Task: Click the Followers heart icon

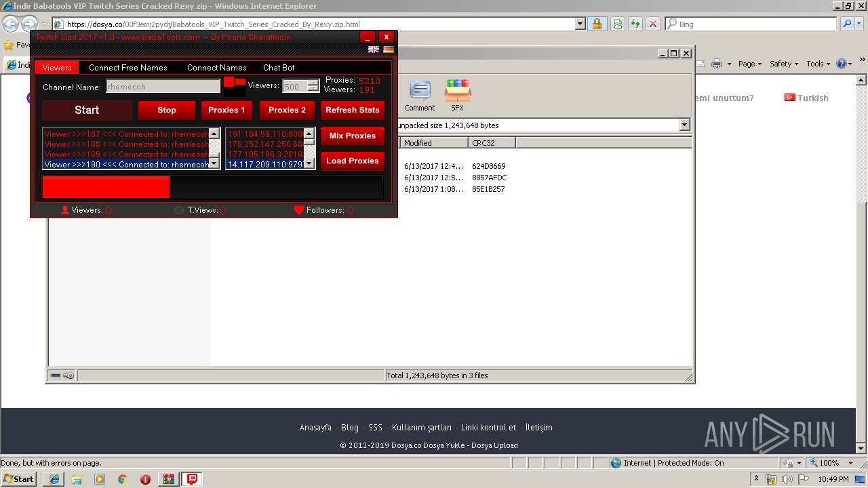Action: 299,210
